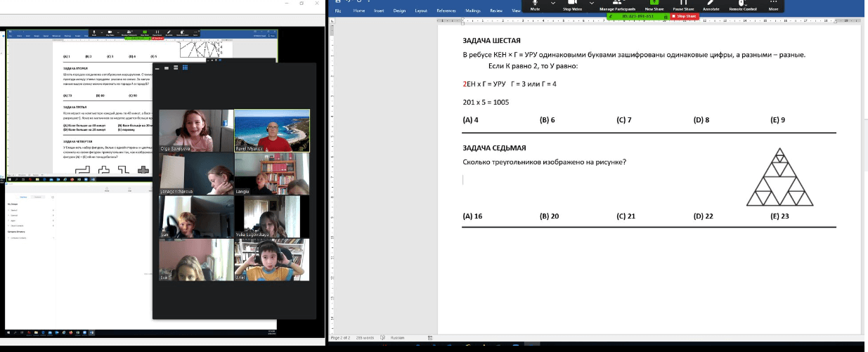Select Pavel Myakov's video thumbnail
Screen dimensions: 868x352
(271, 131)
